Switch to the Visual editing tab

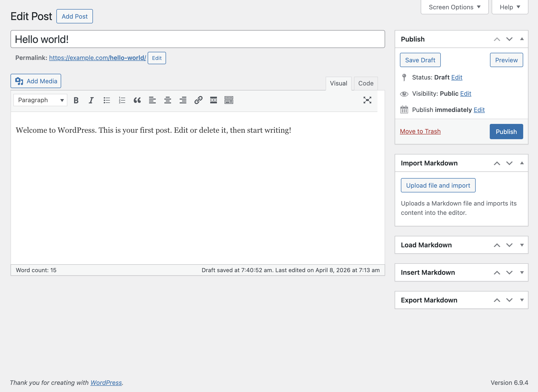(x=338, y=83)
